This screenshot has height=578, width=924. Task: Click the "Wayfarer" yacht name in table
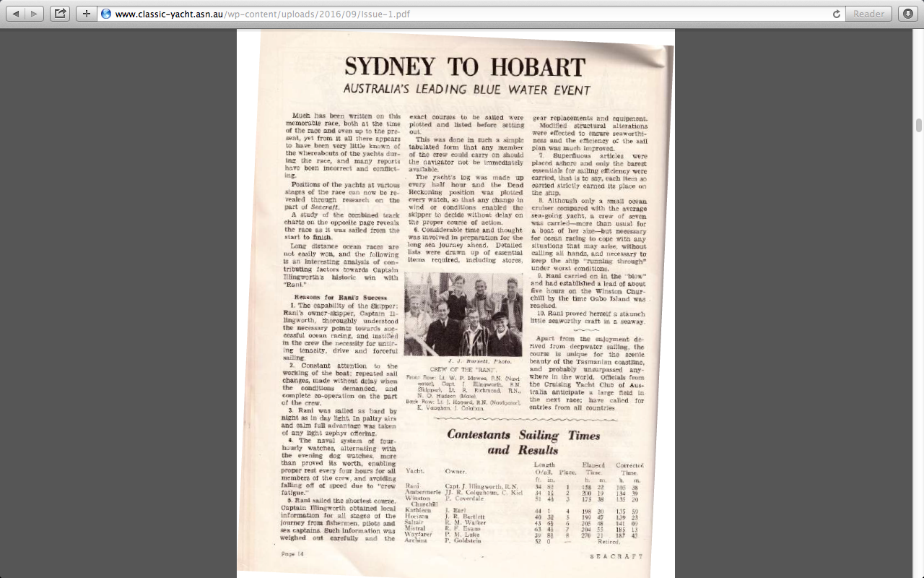coord(419,536)
